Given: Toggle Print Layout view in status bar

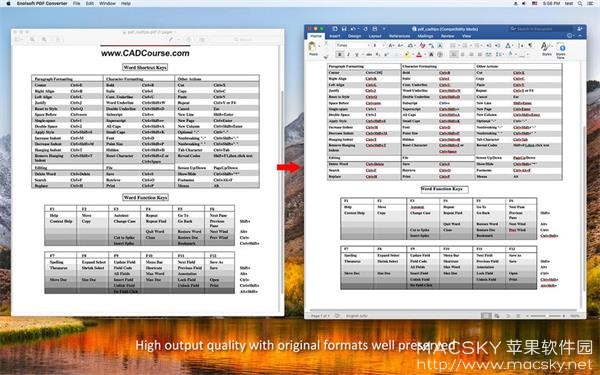Looking at the screenshot, I should pos(486,316).
